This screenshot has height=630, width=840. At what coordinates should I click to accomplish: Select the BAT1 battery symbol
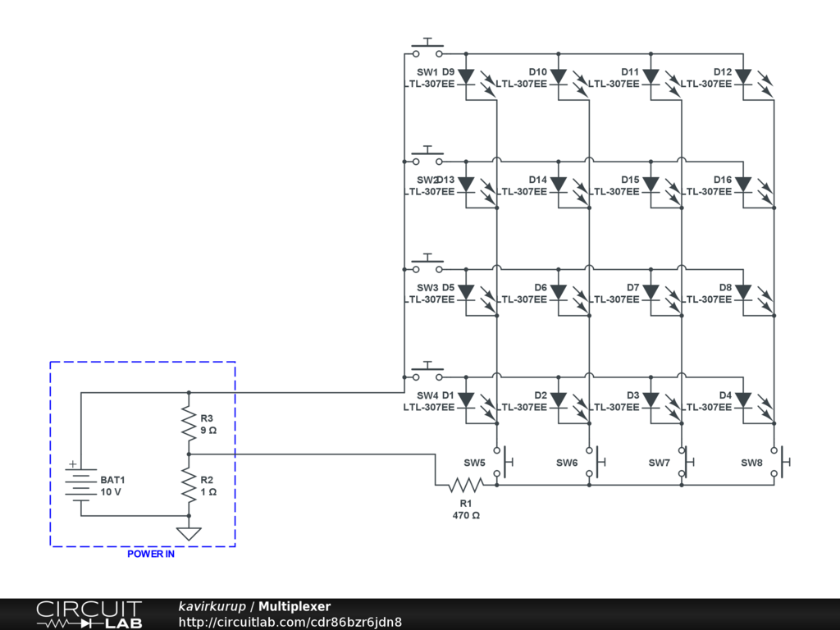[80, 486]
